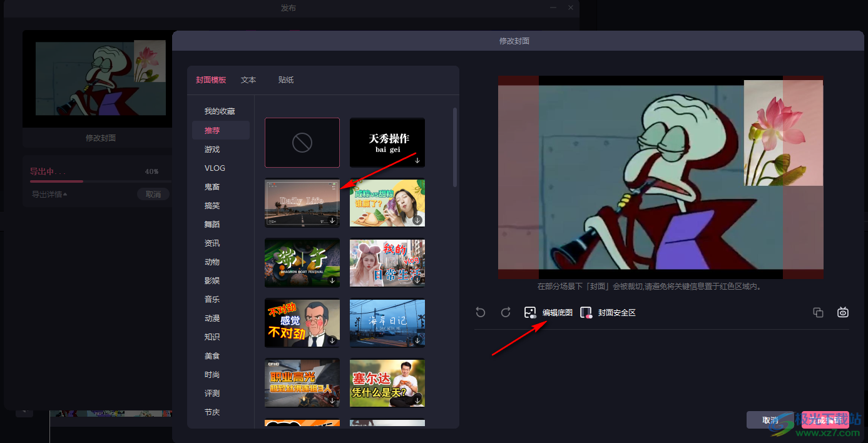Redo the last cover edit

(x=506, y=312)
